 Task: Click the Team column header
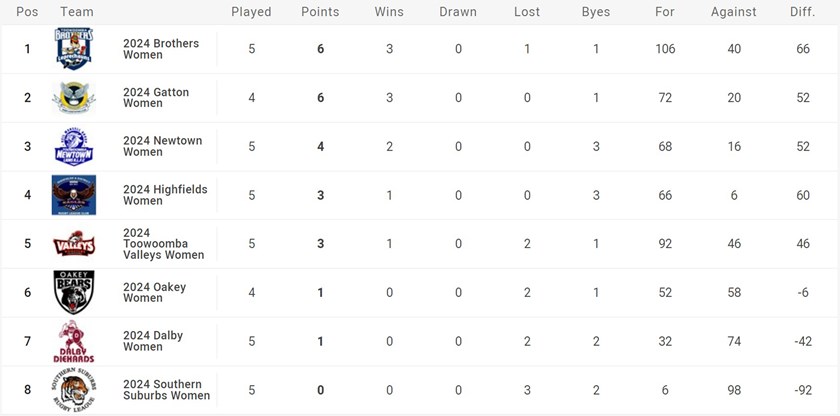[x=77, y=12]
